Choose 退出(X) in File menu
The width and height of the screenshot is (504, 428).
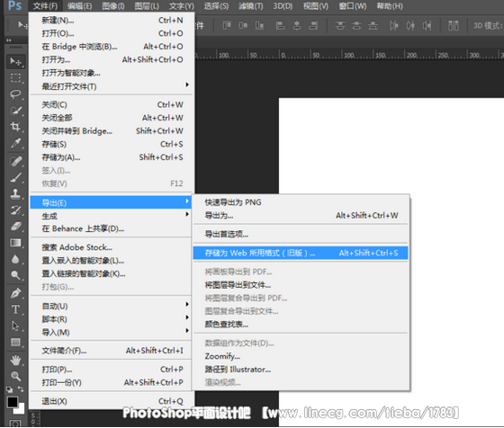point(112,401)
